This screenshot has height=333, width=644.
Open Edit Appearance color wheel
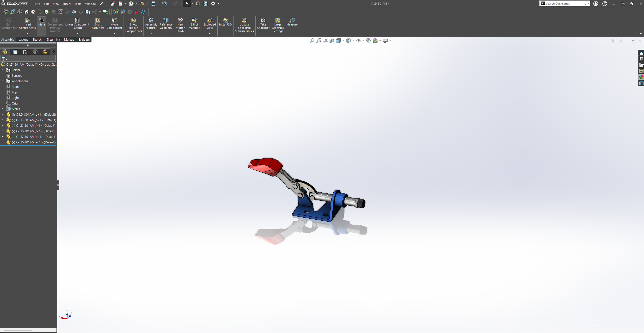(368, 41)
